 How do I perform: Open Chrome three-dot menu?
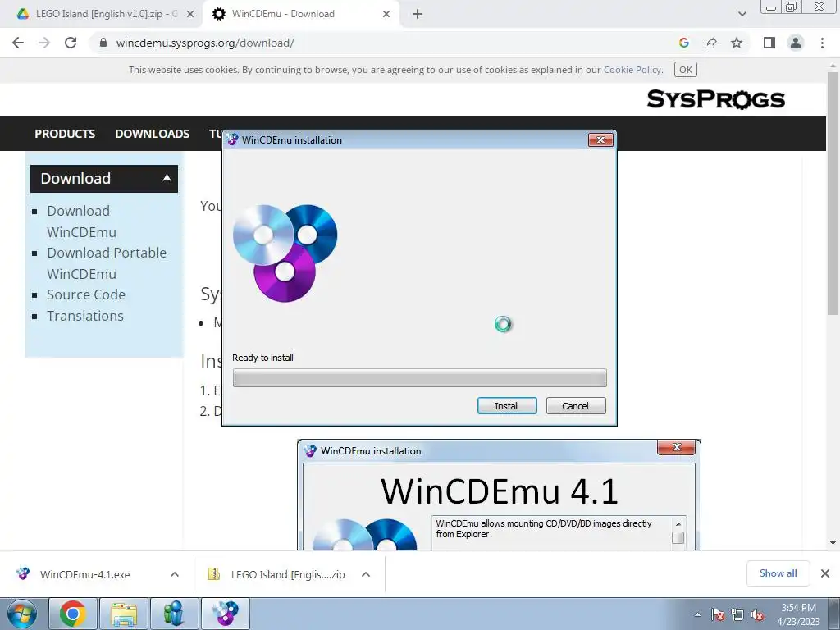coord(822,43)
